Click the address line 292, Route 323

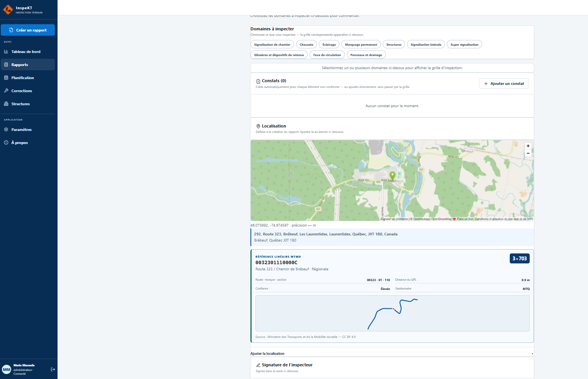click(326, 234)
